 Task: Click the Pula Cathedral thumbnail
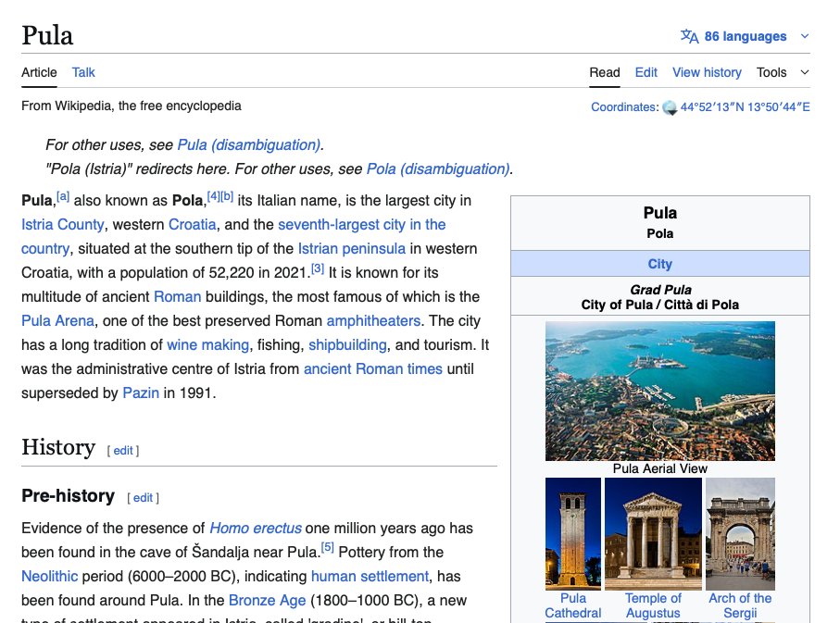coord(572,533)
